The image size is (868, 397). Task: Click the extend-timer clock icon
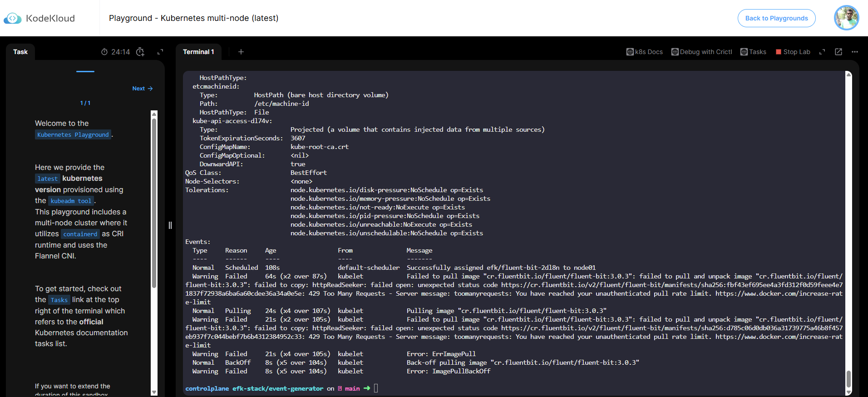point(140,52)
